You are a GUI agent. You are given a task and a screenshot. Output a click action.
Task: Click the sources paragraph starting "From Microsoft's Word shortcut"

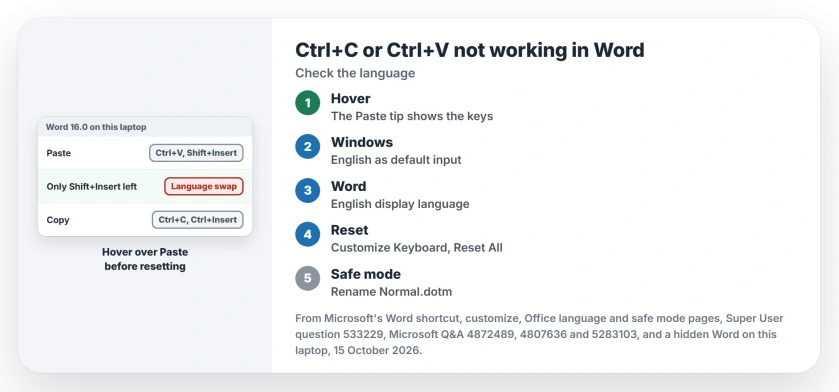click(x=539, y=335)
